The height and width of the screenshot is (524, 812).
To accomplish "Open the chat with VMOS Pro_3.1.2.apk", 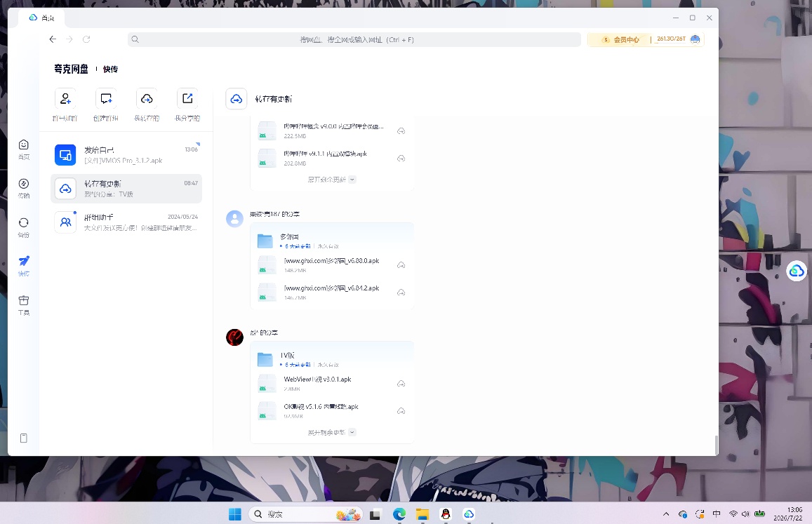I will pos(126,155).
